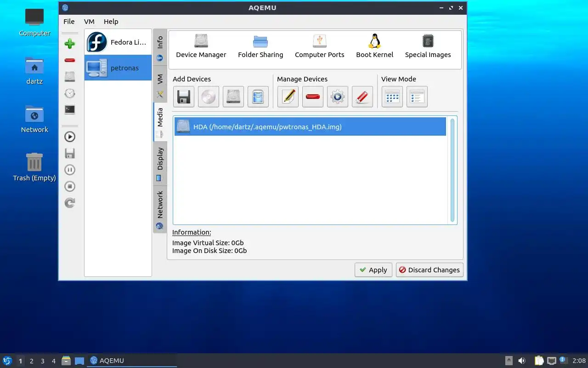
Task: Discard the changes
Action: [x=430, y=270]
